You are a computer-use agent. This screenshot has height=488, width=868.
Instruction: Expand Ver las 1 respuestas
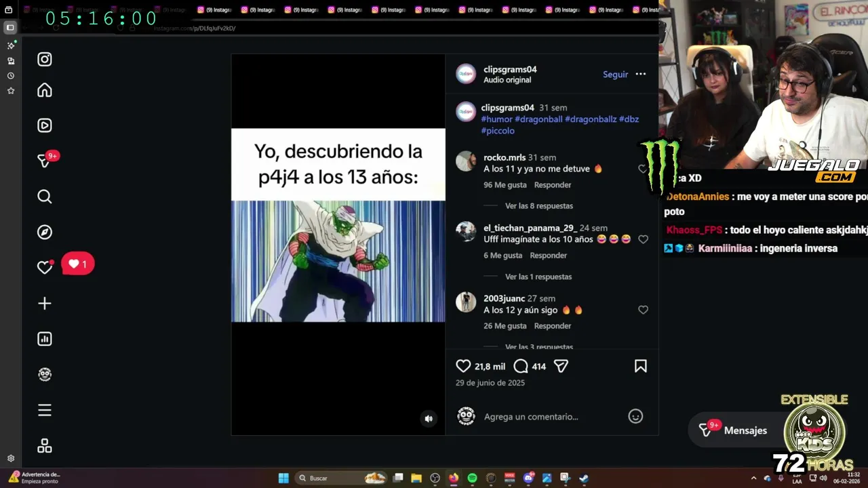pos(538,277)
